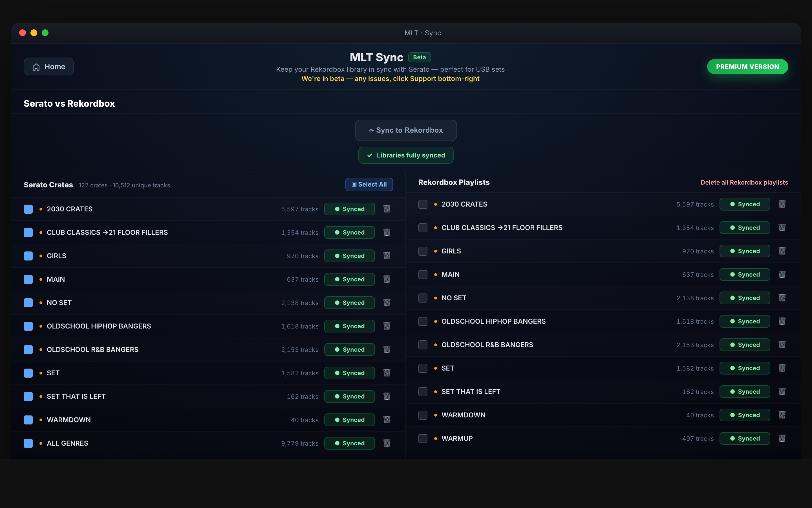The height and width of the screenshot is (508, 812).
Task: Trash the Serato OLDSCHOOL R&B BANGERS crate
Action: [x=387, y=350]
